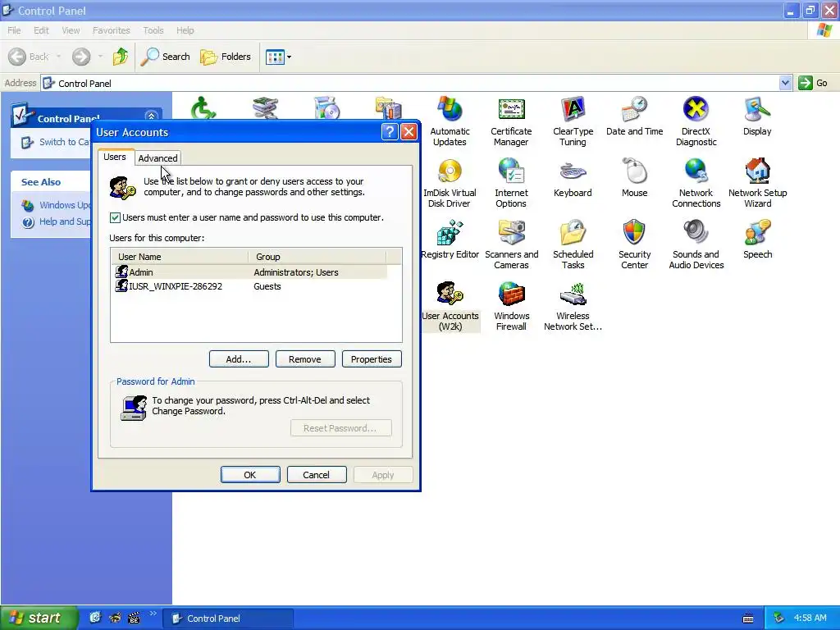Click the Properties button
Image resolution: width=840 pixels, height=630 pixels.
click(x=372, y=359)
